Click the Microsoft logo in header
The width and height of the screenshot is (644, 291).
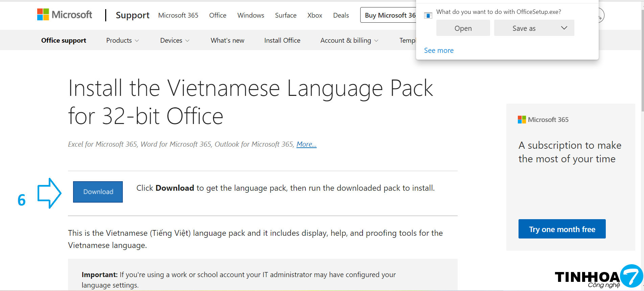[x=65, y=15]
